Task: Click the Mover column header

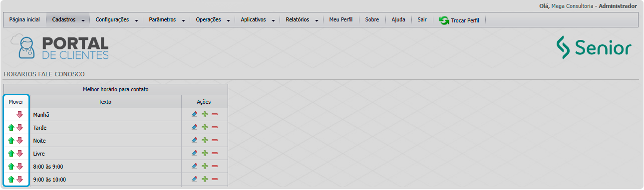Action: pyautogui.click(x=16, y=102)
